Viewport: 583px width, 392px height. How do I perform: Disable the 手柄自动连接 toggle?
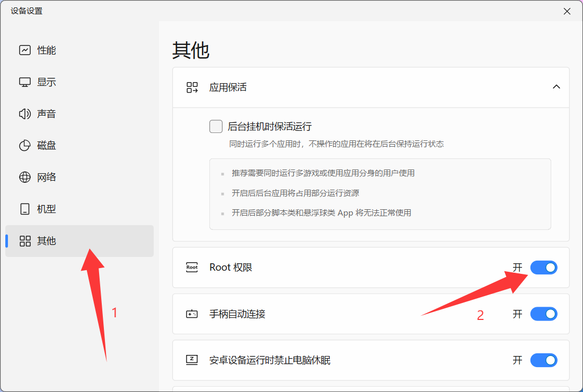pyautogui.click(x=544, y=314)
